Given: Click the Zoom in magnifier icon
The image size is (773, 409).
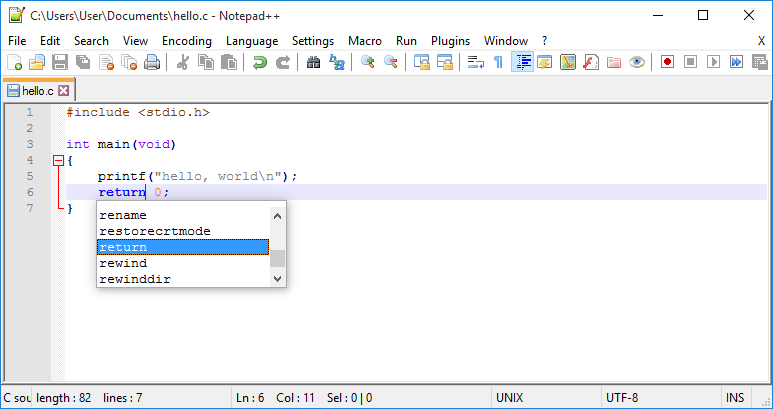Looking at the screenshot, I should click(x=368, y=62).
